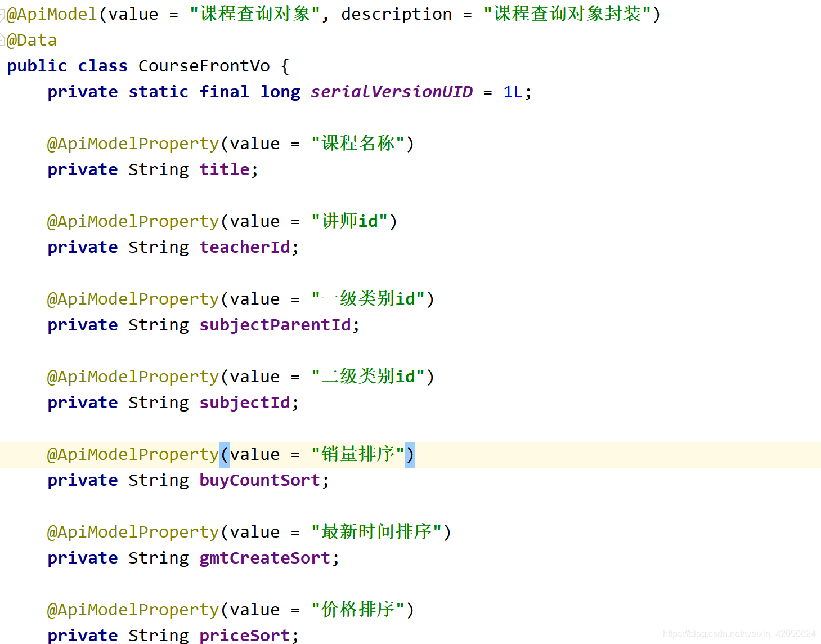821x644 pixels.
Task: Click the buyCountSort field name
Action: point(259,480)
